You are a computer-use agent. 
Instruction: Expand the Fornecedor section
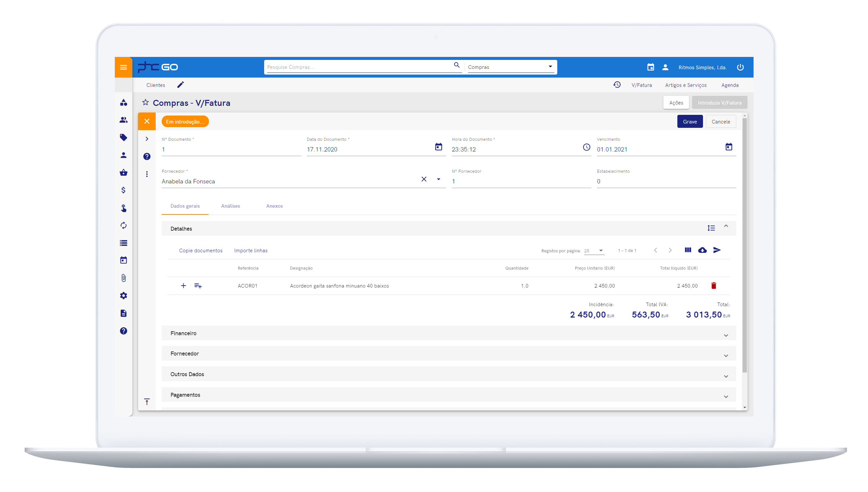coord(726,356)
